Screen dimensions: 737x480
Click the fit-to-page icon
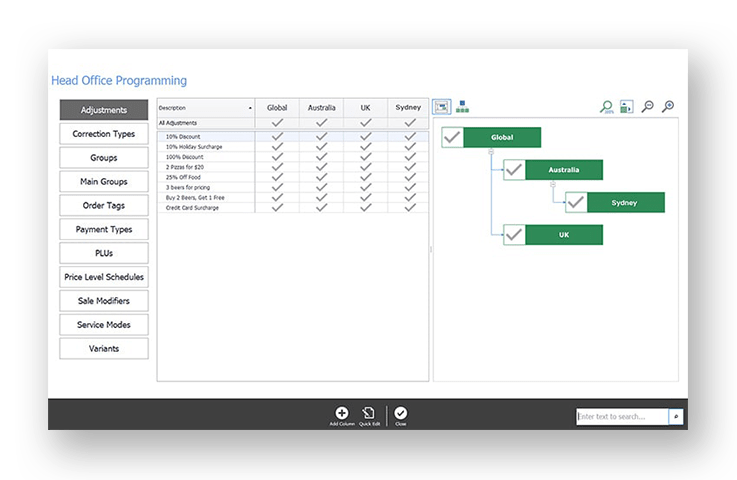tap(626, 107)
